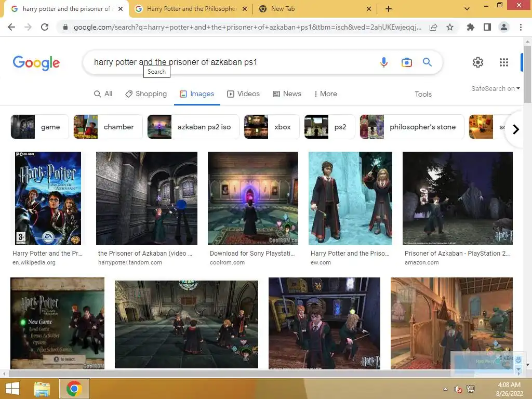Switch to the Shopping results tab
Viewport: 532px width, 399px height.
[x=146, y=94]
